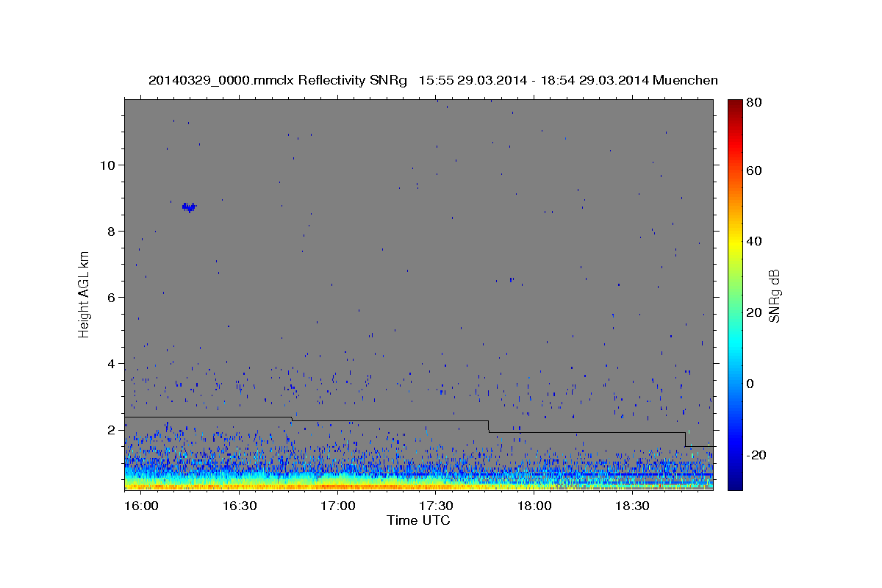The width and height of the screenshot is (882, 588).
Task: Click the yellow band of the colorbar
Action: pos(734,243)
